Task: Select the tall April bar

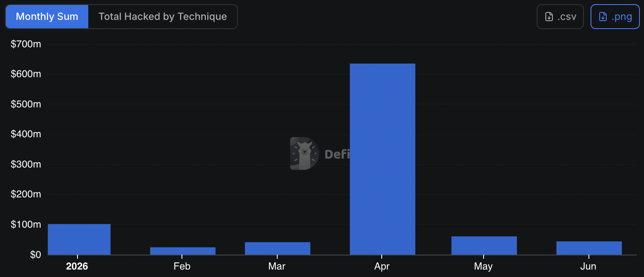Action: pyautogui.click(x=383, y=159)
